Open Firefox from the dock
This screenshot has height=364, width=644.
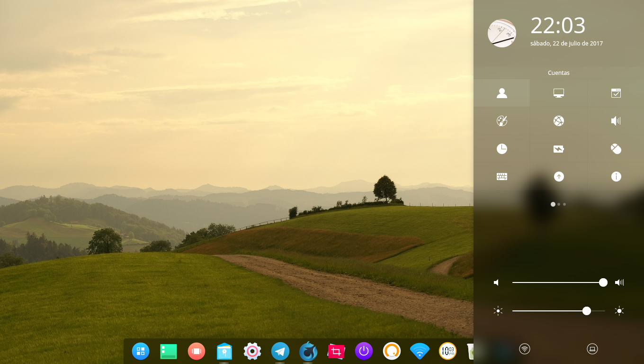pyautogui.click(x=308, y=351)
